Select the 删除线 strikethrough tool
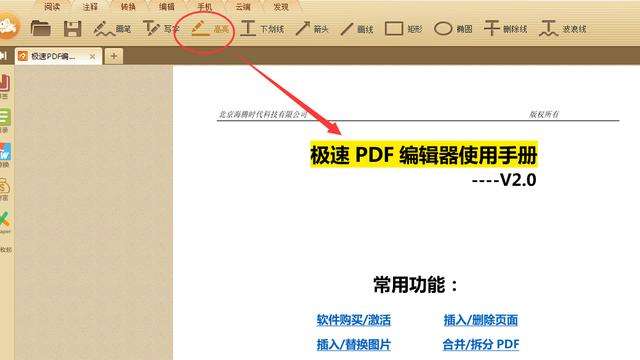Image resolution: width=640 pixels, height=360 pixels. 505,29
